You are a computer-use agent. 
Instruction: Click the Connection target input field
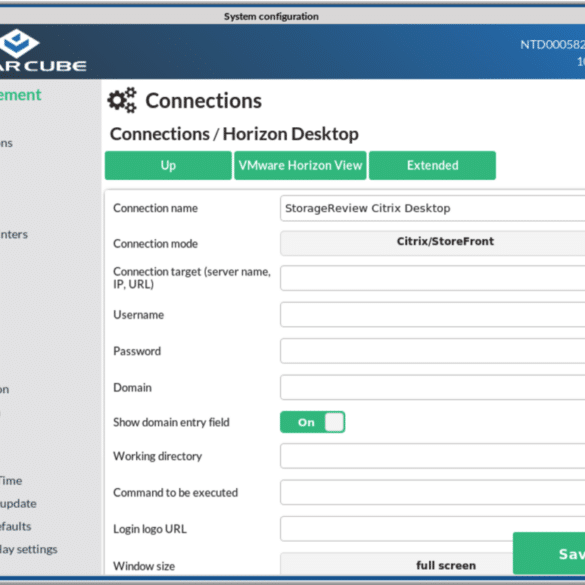432,278
